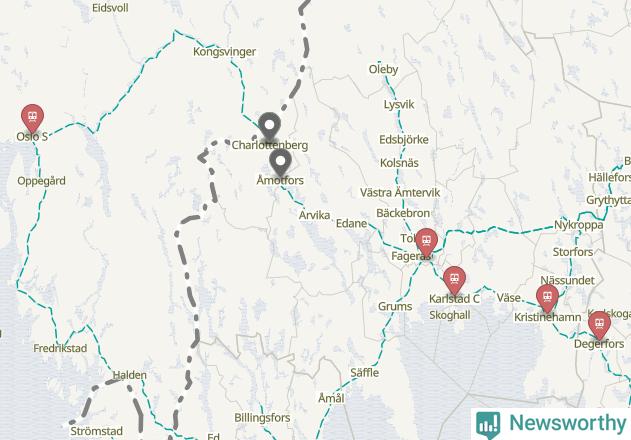Click the gray location pin at Charlottenberg

(269, 126)
